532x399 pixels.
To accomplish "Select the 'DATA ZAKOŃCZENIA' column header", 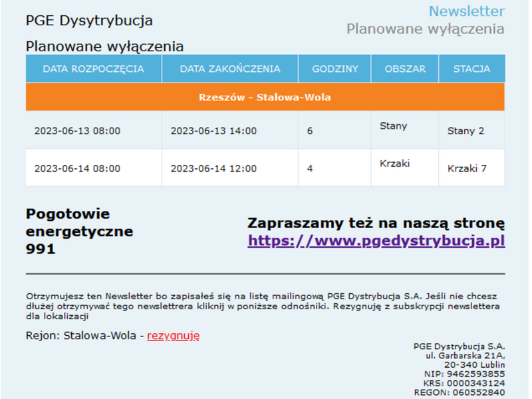I will 230,69.
